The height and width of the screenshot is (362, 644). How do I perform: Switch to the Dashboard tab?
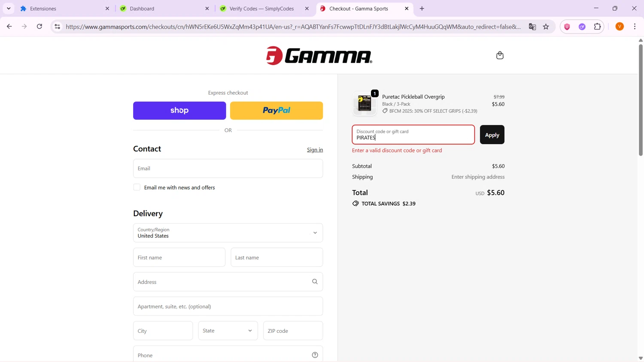point(164,9)
